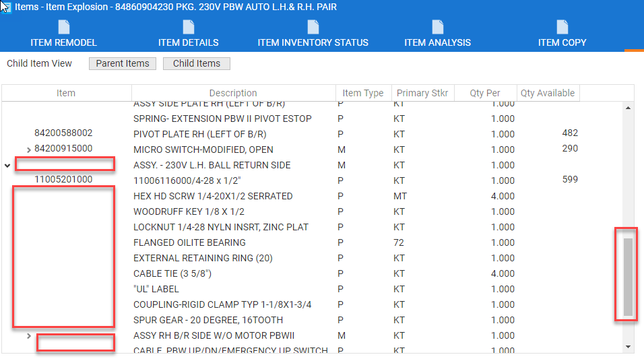Click the Qty Available column header
The width and height of the screenshot is (644, 363).
tap(548, 93)
